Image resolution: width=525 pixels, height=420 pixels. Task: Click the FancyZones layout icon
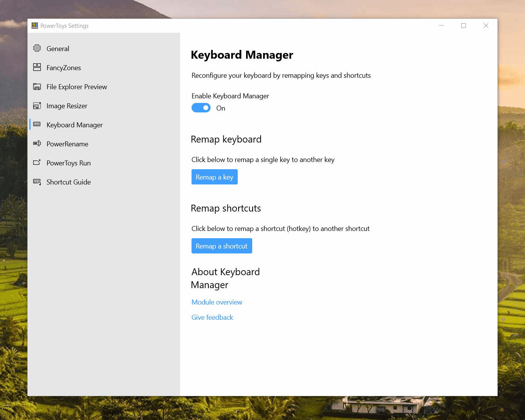tap(37, 67)
